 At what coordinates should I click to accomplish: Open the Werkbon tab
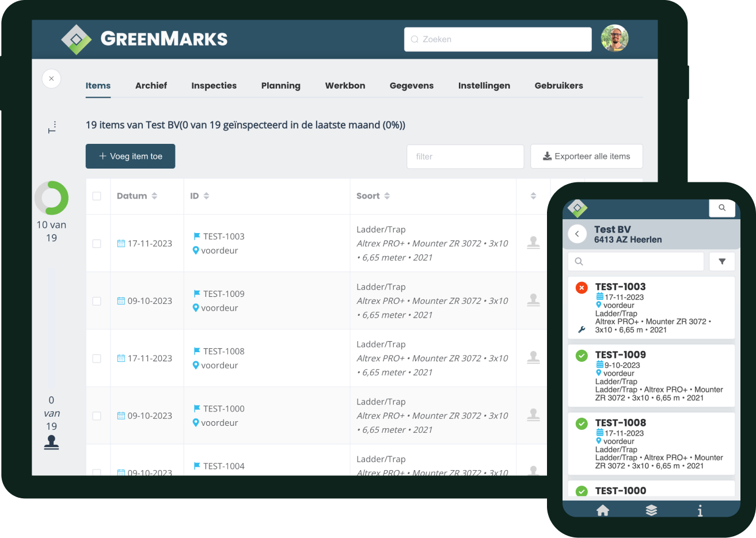pos(345,86)
